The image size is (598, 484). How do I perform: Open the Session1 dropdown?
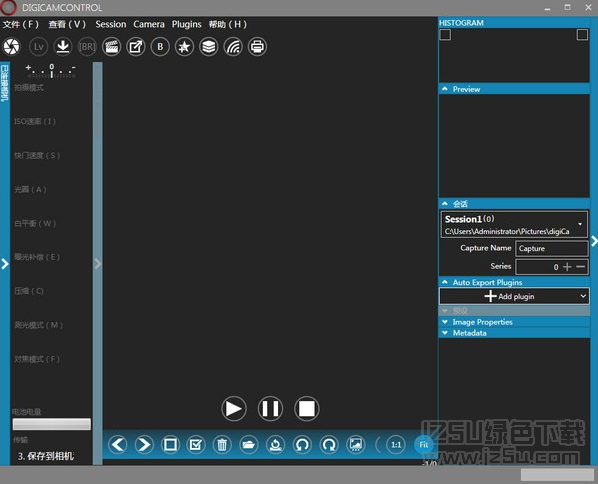514,225
